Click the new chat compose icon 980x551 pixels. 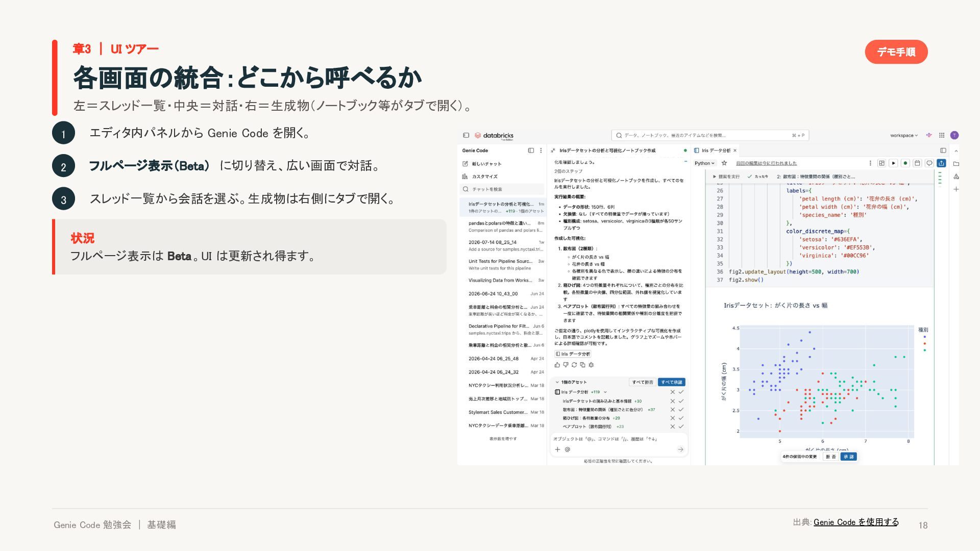[x=465, y=164]
